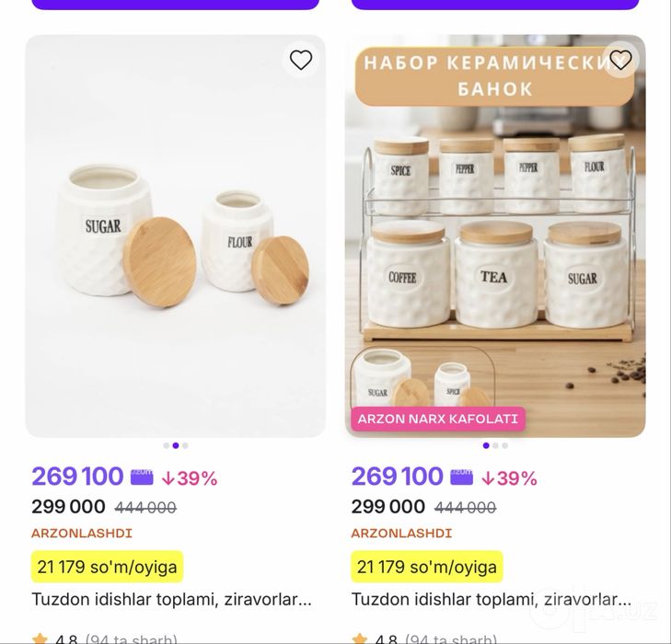The image size is (671, 644).
Task: Tap the 39% discount arrow on right product
Action: (488, 478)
